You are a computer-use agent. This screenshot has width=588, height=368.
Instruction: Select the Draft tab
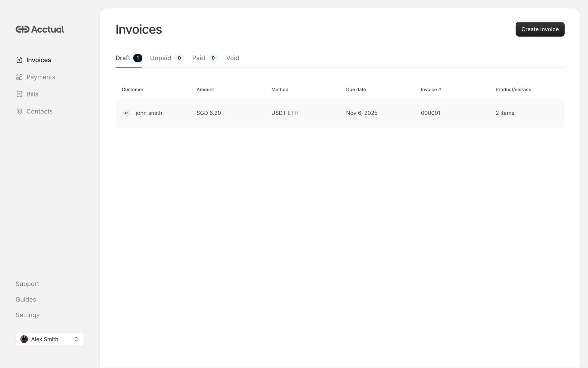pyautogui.click(x=123, y=58)
